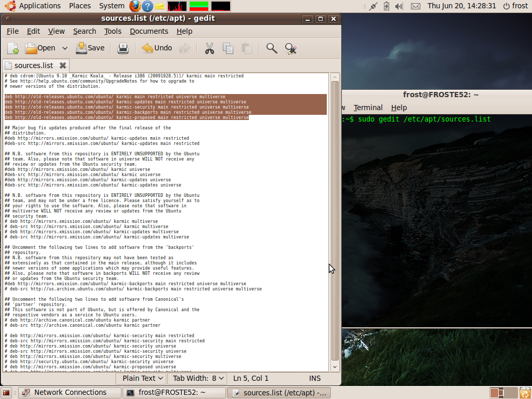Open the File menu in gedit
Screen dimensions: 532x399
[12, 31]
